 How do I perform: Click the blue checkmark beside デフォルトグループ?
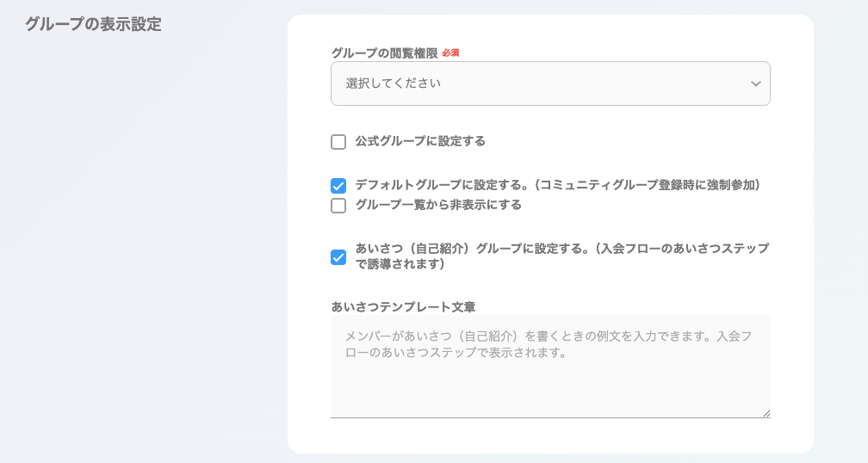tap(338, 185)
